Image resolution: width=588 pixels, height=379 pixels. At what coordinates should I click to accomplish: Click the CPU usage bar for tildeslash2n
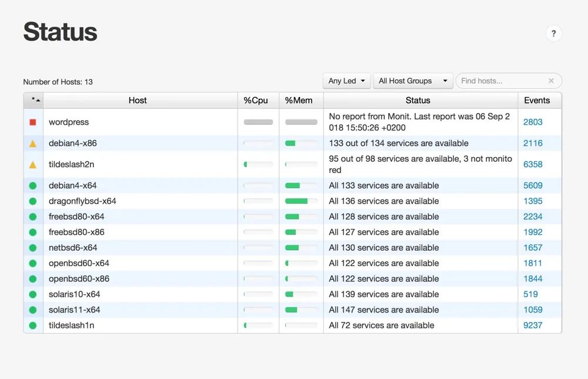coord(258,165)
